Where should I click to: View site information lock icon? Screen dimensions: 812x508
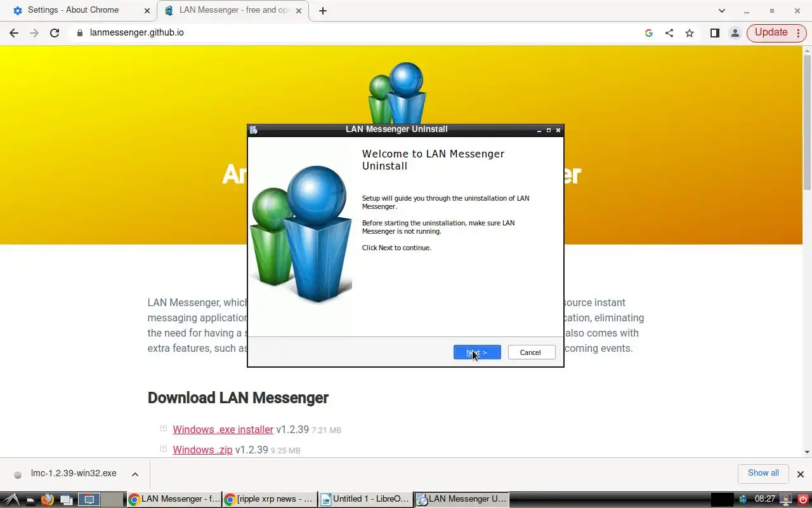(x=80, y=32)
